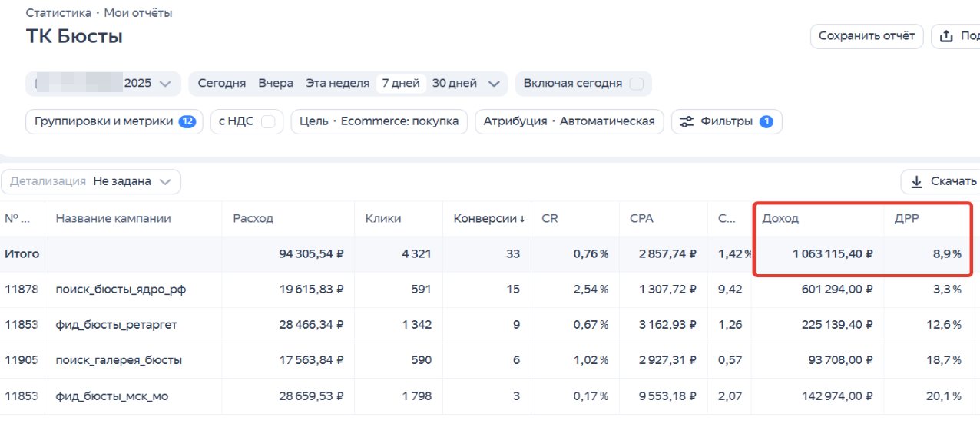Toggle the Включая сегодня checkbox
The width and height of the screenshot is (980, 427).
[637, 84]
